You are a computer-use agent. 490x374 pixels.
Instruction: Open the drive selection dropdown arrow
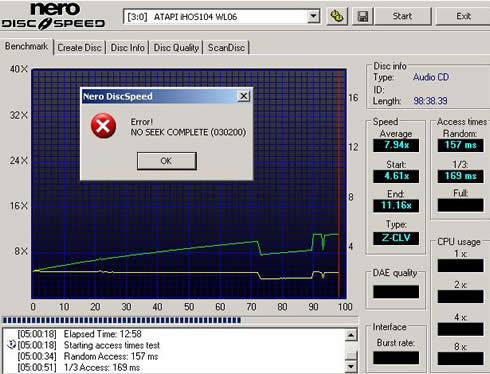313,16
